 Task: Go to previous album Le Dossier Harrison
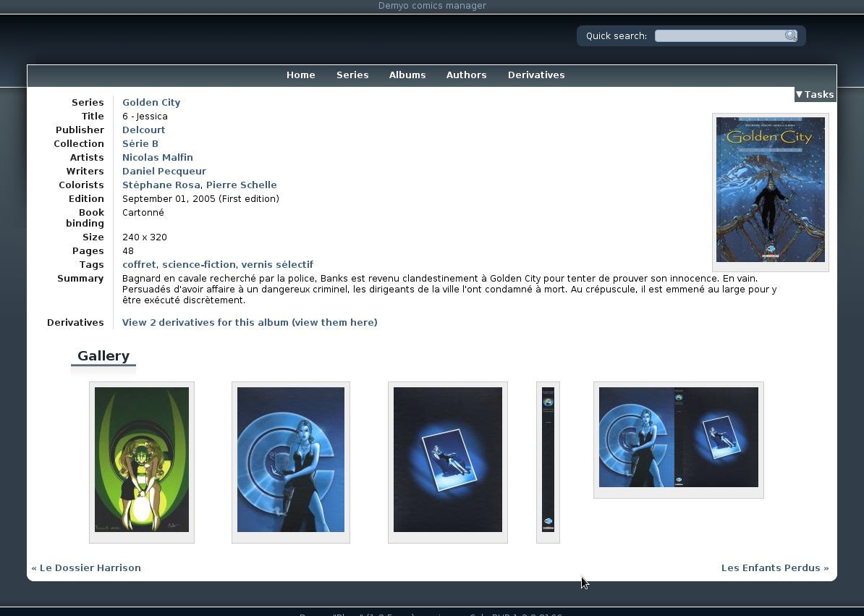86,568
